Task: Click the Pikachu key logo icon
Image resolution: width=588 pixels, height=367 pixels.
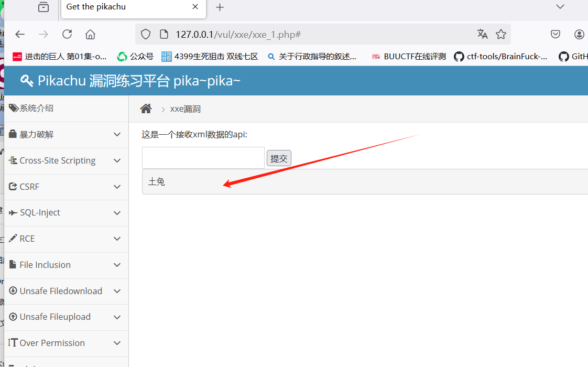Action: coord(27,80)
